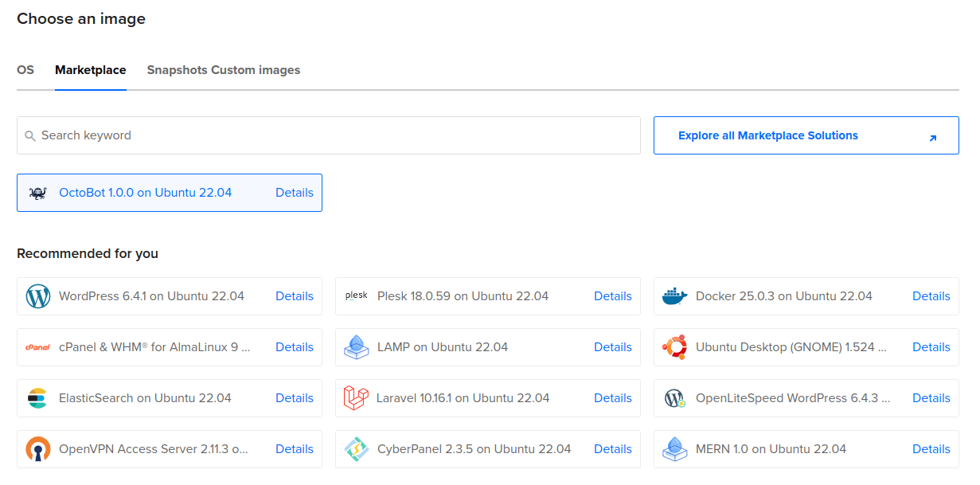Show Details for OpenVPN Access Server

point(295,449)
